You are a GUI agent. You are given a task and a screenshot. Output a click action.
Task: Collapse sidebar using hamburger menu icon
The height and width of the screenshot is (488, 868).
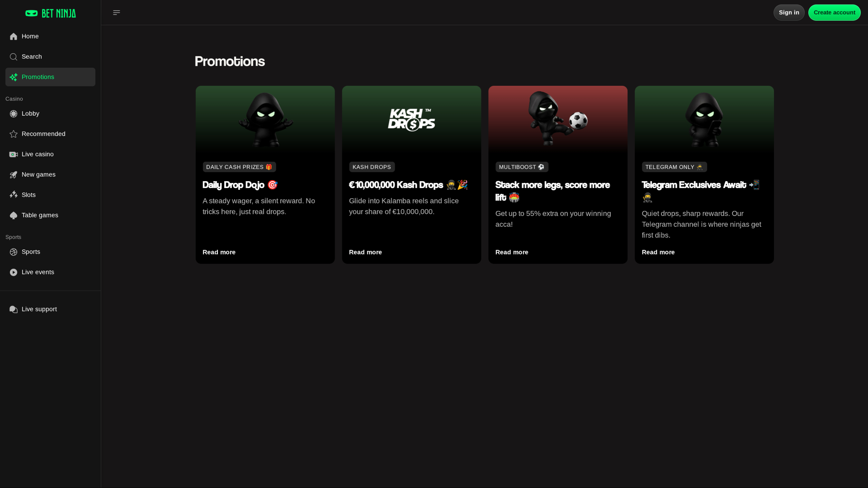click(x=116, y=13)
